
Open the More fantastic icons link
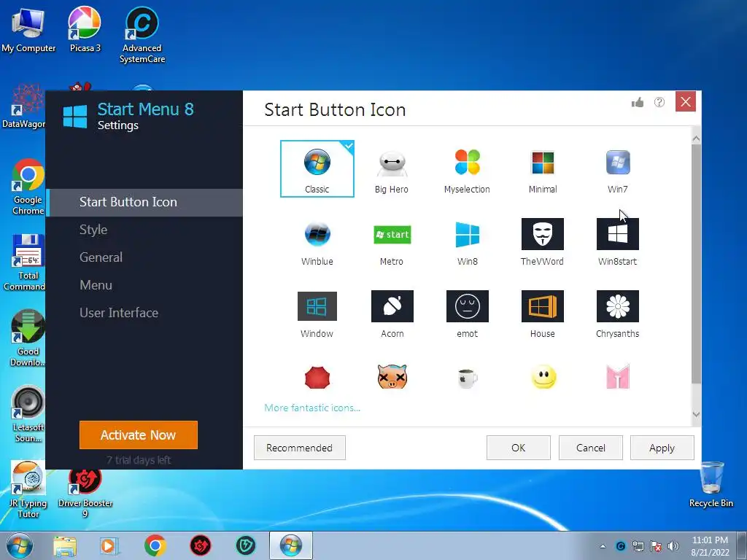[312, 408]
